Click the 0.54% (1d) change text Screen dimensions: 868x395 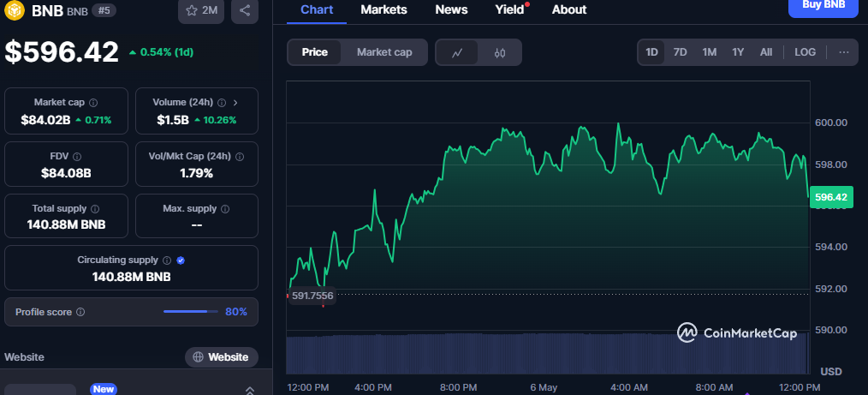click(x=167, y=52)
